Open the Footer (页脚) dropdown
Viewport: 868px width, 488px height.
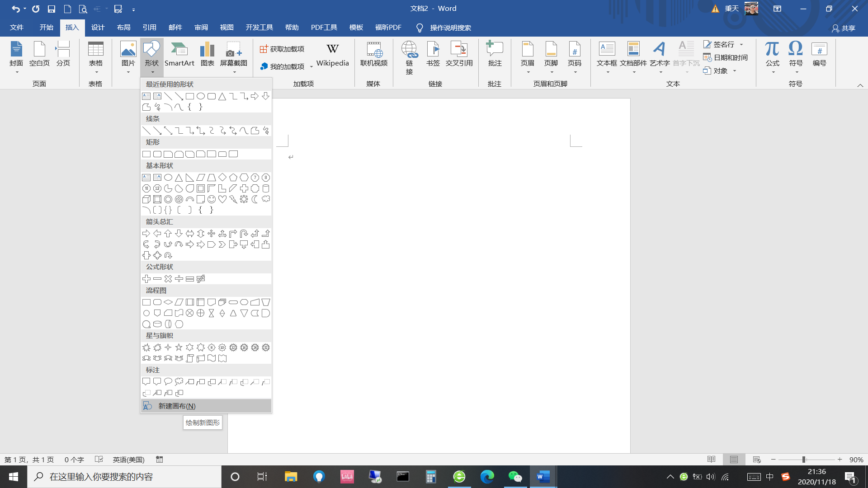(x=551, y=56)
